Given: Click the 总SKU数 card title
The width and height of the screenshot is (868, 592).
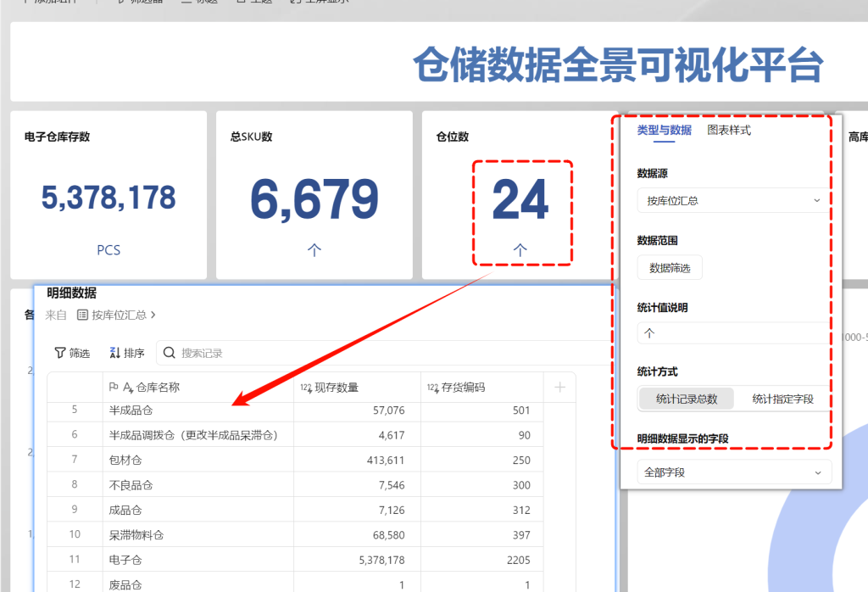Looking at the screenshot, I should [x=251, y=137].
